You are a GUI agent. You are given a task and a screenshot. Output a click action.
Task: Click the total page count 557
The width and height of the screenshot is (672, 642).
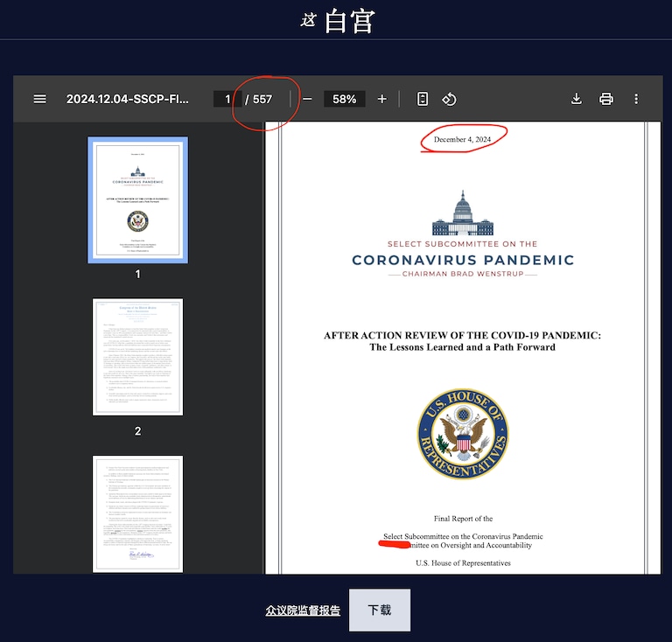[x=262, y=100]
